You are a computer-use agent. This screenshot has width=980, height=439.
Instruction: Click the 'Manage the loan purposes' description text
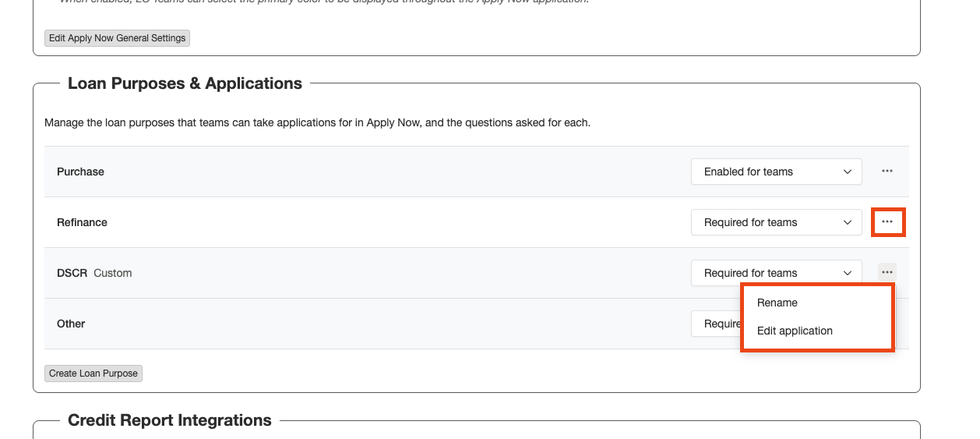317,122
